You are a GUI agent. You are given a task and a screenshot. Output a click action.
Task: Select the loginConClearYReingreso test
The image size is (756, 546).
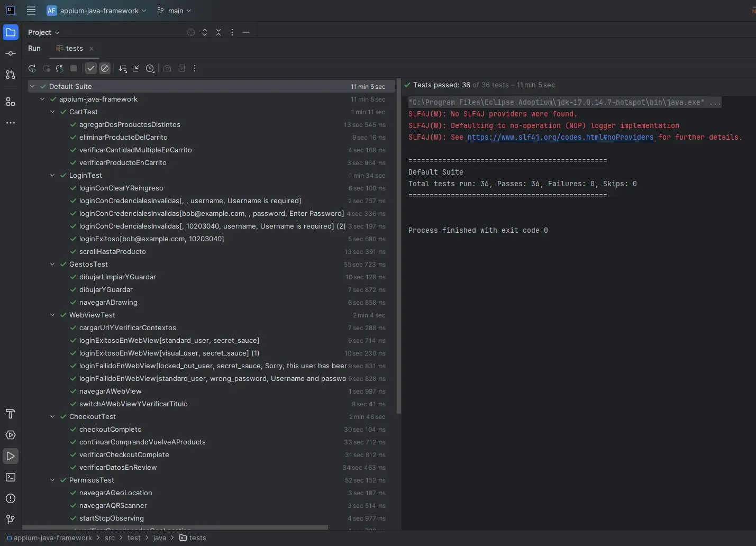(121, 188)
